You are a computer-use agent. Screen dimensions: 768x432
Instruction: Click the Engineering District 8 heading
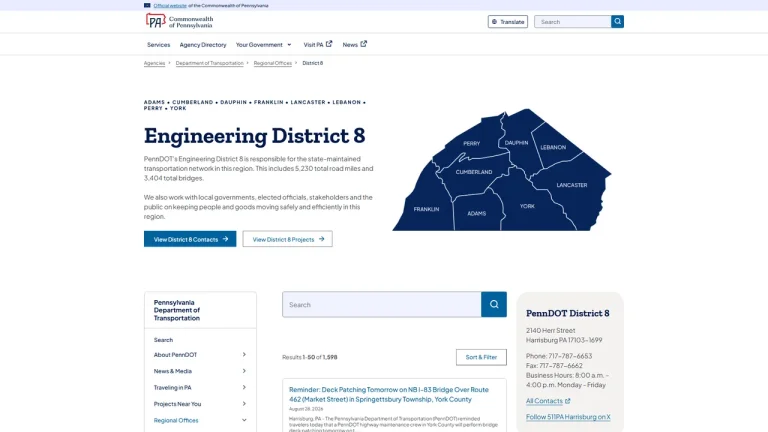click(255, 136)
